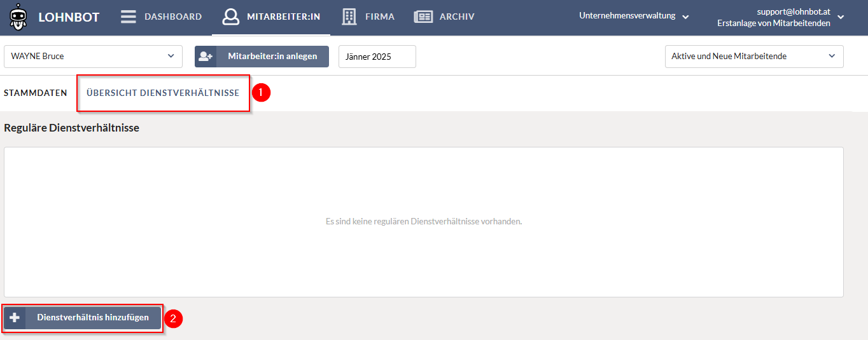This screenshot has width=868, height=340.
Task: Click the LOHNBOT brand name
Action: [x=69, y=17]
